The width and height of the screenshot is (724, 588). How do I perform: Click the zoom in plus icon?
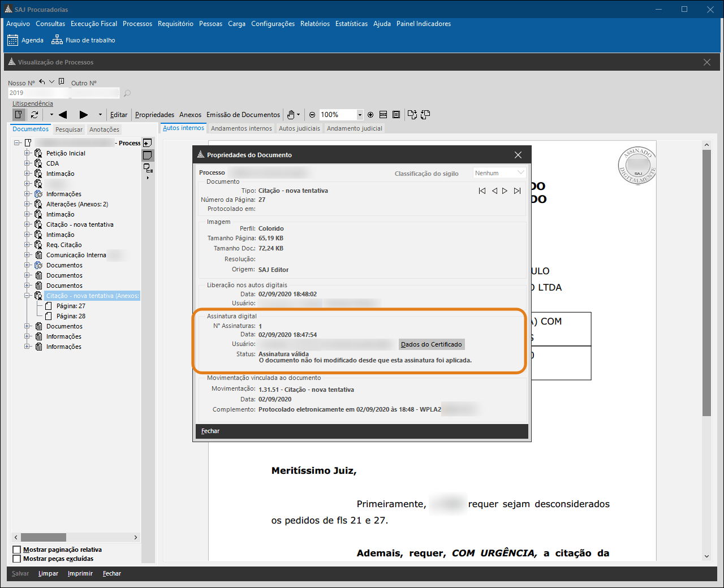[370, 115]
